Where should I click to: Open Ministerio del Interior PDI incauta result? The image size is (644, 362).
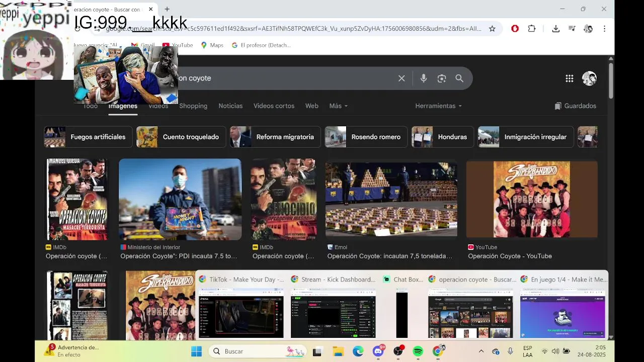coord(179,256)
